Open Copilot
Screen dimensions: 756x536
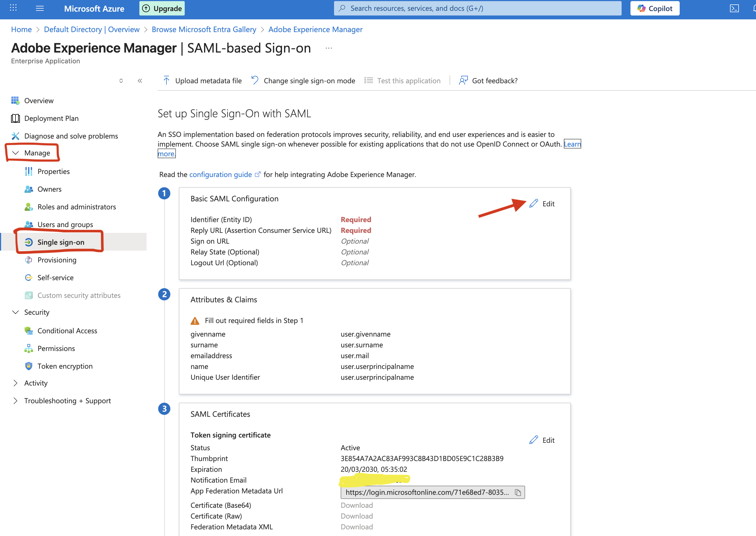pyautogui.click(x=655, y=9)
